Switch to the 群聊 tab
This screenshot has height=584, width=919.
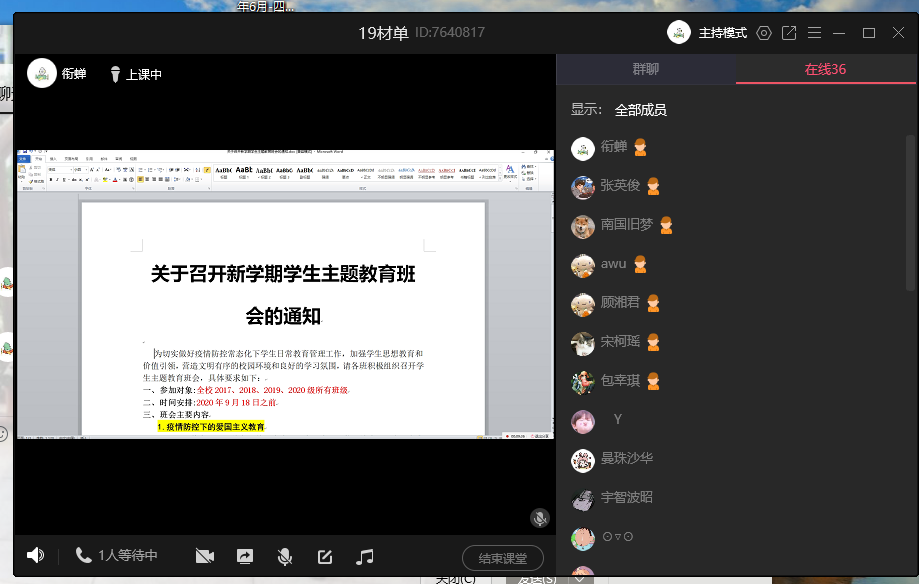646,69
